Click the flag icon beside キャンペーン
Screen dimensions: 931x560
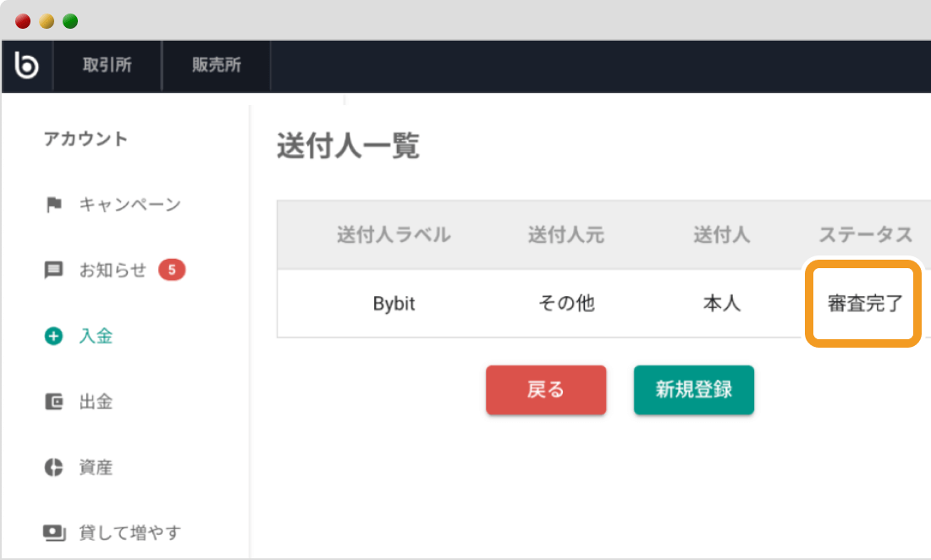53,205
